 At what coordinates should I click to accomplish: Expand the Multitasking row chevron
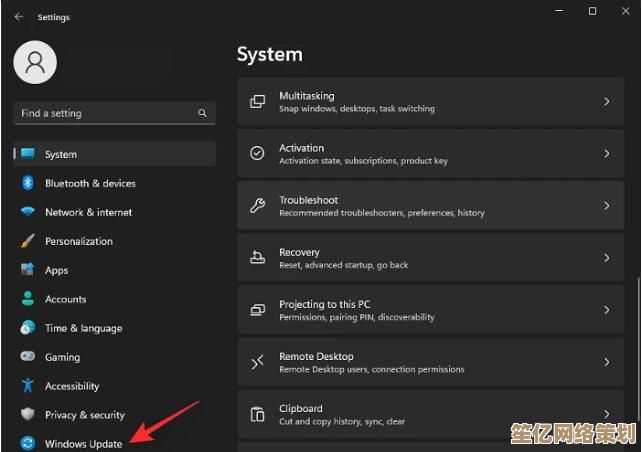(x=607, y=102)
